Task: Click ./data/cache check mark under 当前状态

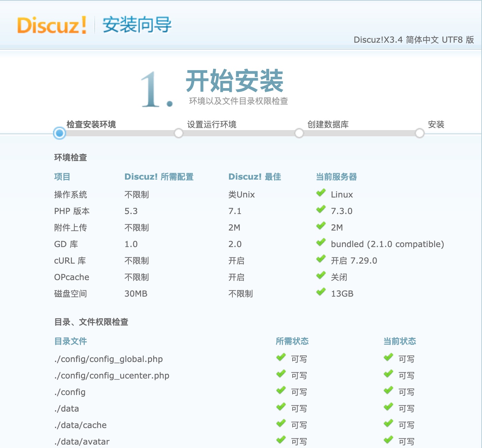Action: [388, 424]
